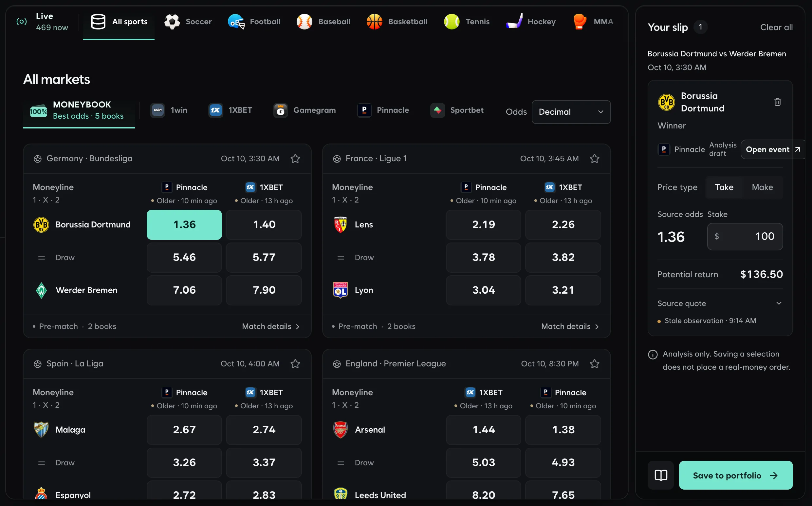
Task: Switch to the 1XBET bookmaker tab
Action: tap(230, 110)
